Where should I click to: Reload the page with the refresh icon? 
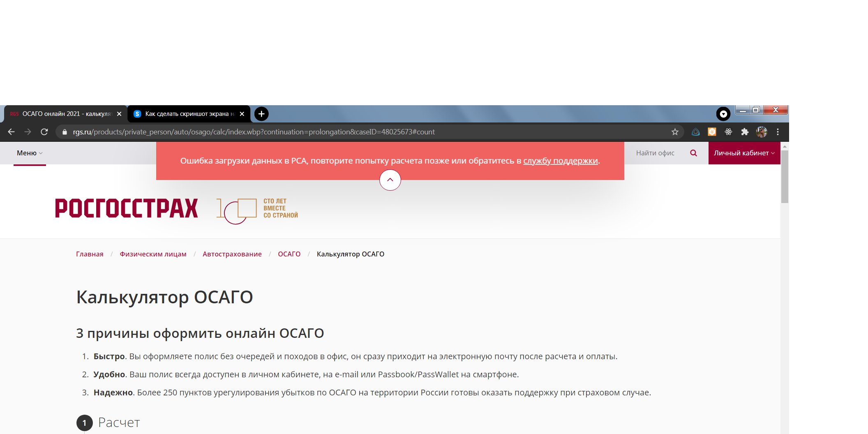point(44,132)
